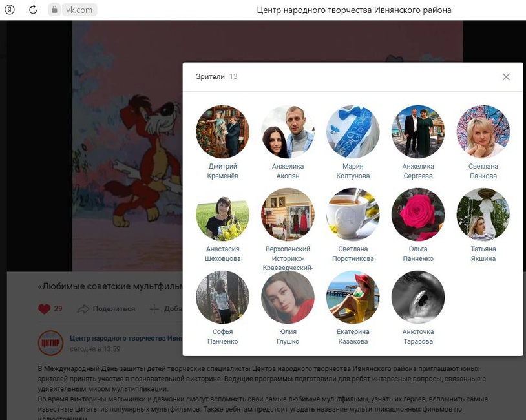Click the Анастасия Шеховцова name link
Image resolution: width=526 pixels, height=420 pixels.
click(x=223, y=254)
